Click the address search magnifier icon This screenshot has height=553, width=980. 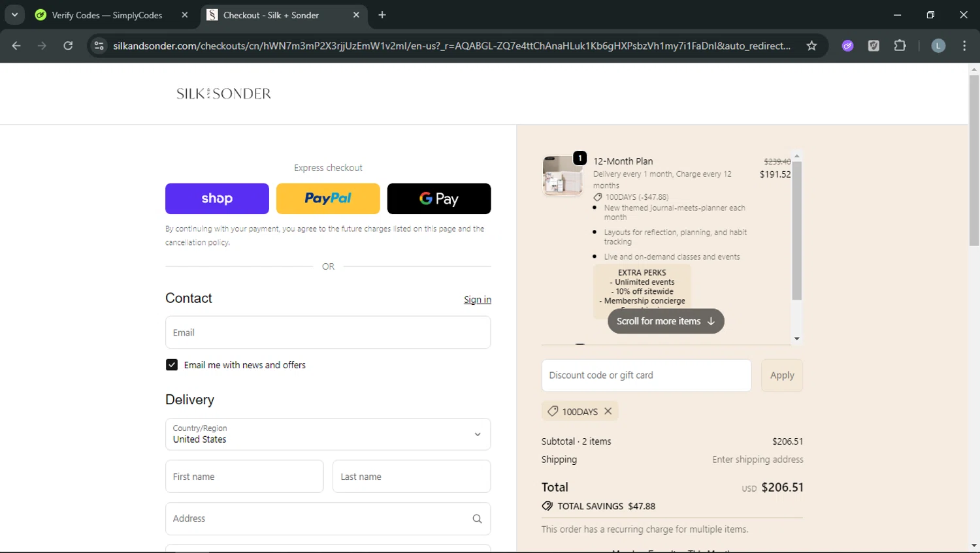pyautogui.click(x=477, y=518)
